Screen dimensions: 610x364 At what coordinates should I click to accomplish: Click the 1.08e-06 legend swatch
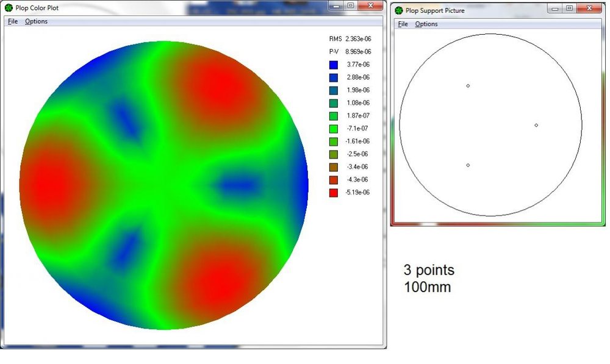[334, 104]
